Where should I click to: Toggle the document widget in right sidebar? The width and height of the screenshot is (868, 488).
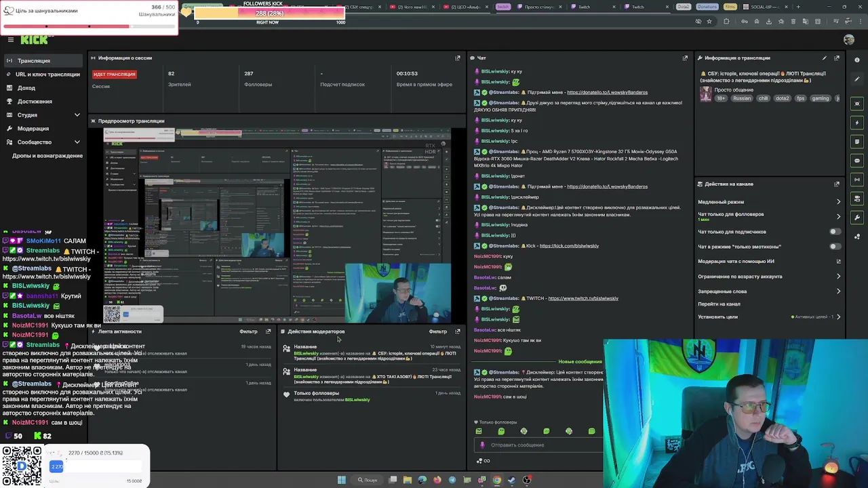click(x=857, y=142)
